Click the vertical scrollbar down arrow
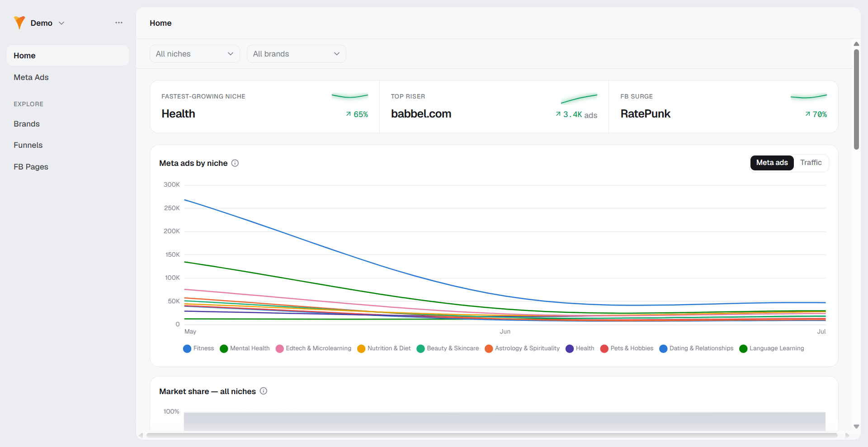868x447 pixels. point(856,427)
